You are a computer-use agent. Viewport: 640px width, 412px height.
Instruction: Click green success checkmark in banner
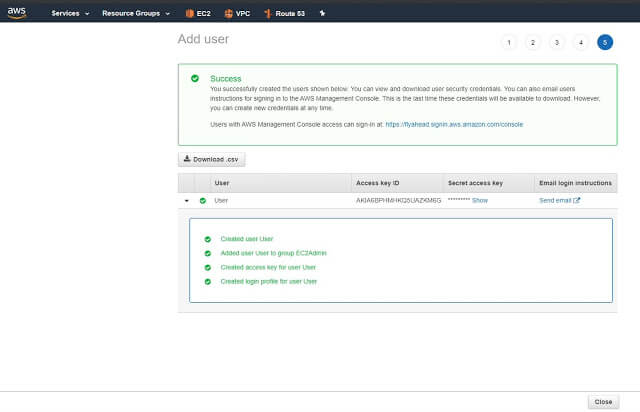tap(194, 78)
